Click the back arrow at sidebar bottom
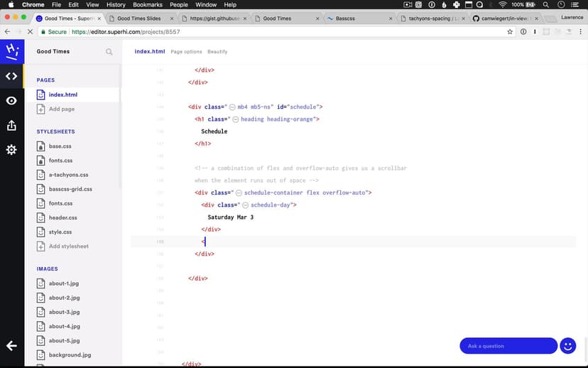 click(11, 345)
